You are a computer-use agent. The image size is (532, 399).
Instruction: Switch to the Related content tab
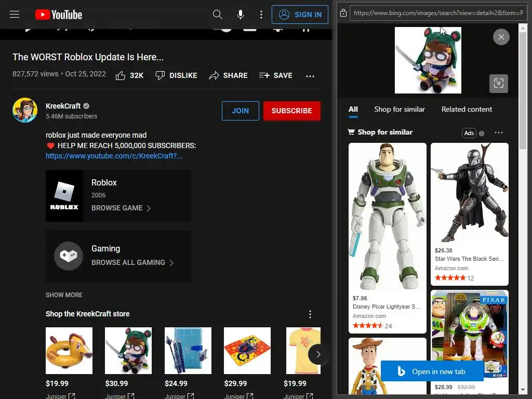pyautogui.click(x=467, y=109)
